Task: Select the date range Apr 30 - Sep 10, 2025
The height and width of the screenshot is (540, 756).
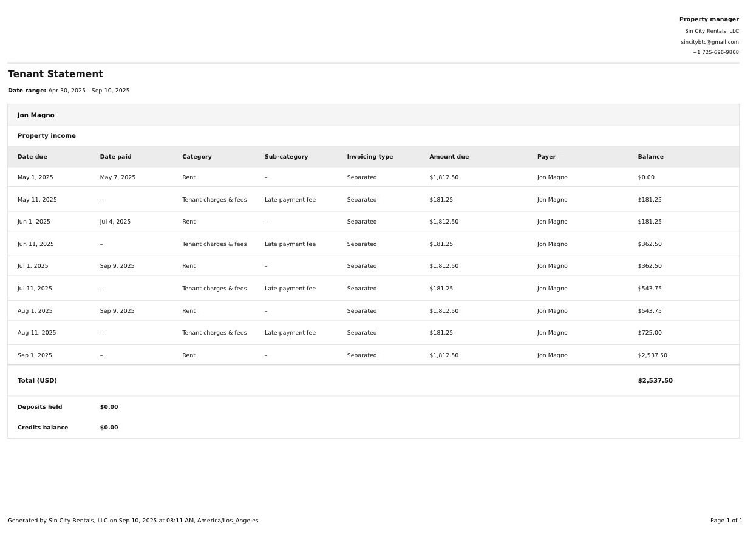Action: tap(89, 91)
